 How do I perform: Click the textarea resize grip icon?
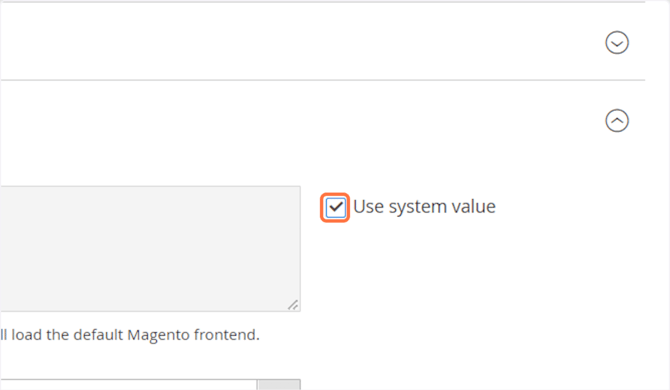(293, 305)
